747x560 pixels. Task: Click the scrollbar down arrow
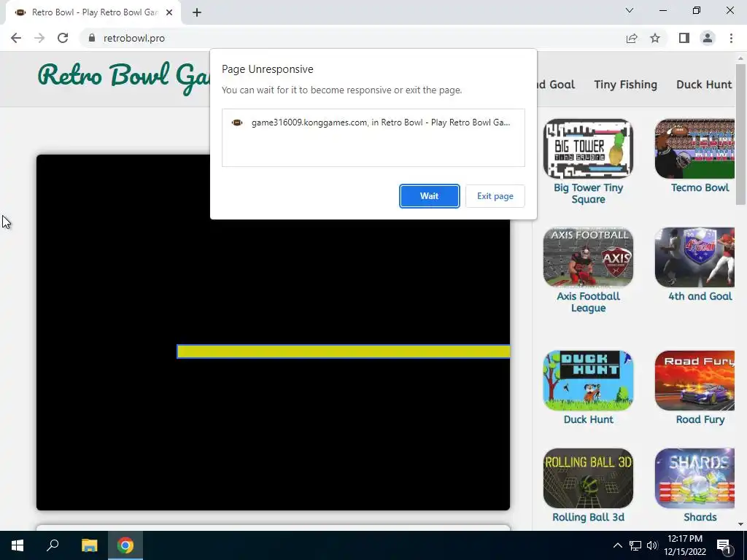[740, 524]
